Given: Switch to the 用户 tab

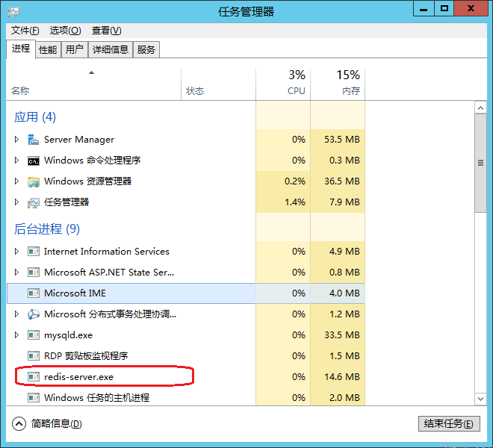Looking at the screenshot, I should click(x=74, y=50).
